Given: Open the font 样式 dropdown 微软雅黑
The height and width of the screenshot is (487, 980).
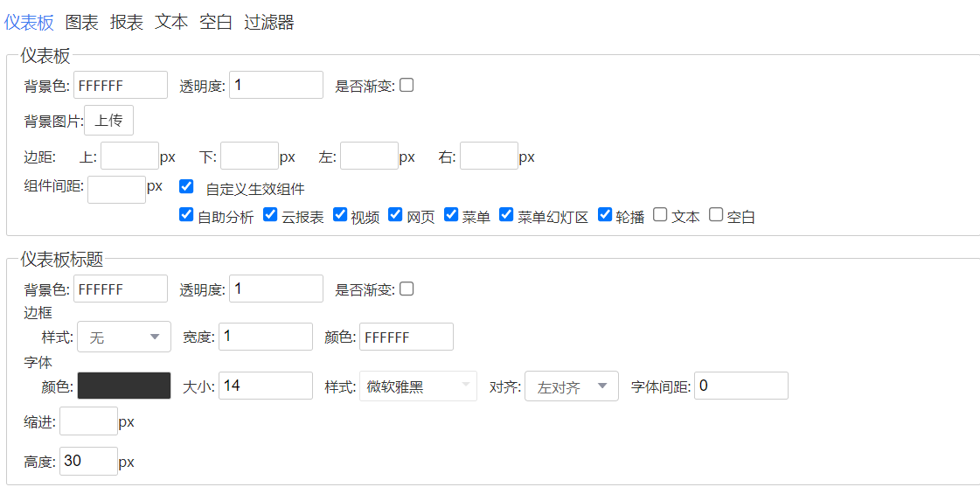Looking at the screenshot, I should (418, 387).
